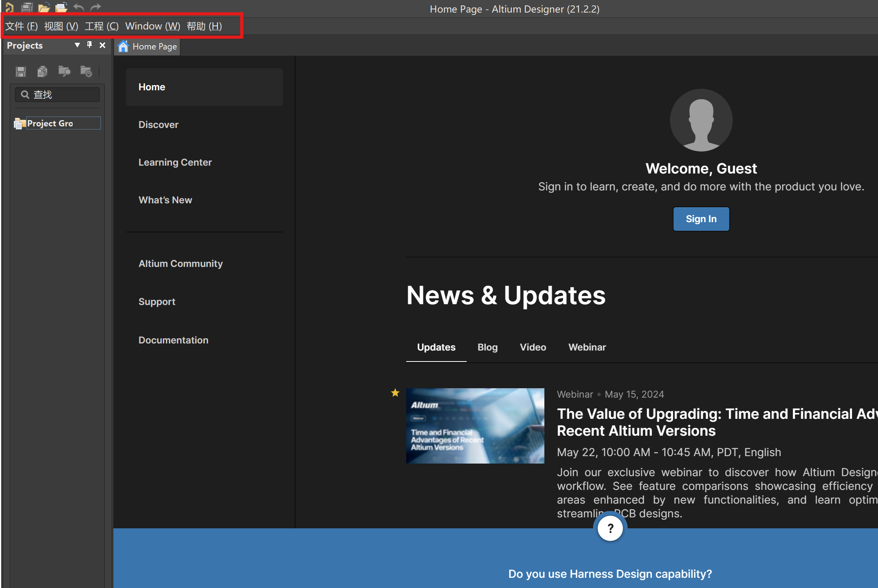Open What's New section
The image size is (878, 588).
[165, 200]
